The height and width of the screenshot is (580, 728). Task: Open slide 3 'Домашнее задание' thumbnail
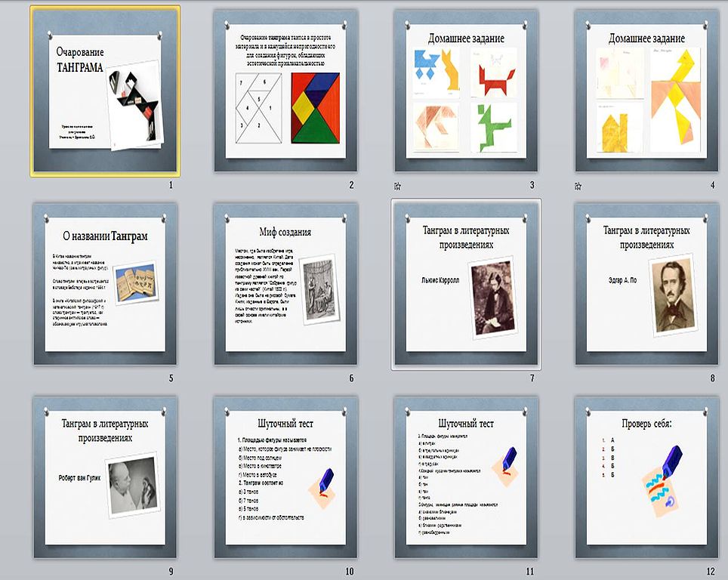pyautogui.click(x=466, y=91)
